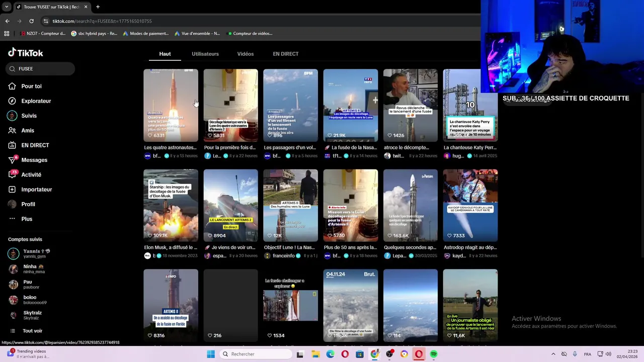Screen dimensions: 644x362
Task: Open the Quelques secondes après video
Action: click(x=410, y=205)
